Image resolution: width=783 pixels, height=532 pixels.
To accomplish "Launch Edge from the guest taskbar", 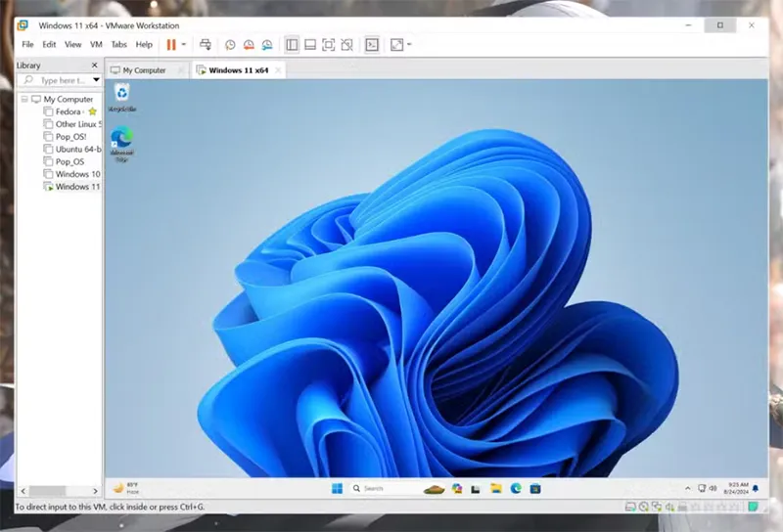I will pyautogui.click(x=516, y=489).
